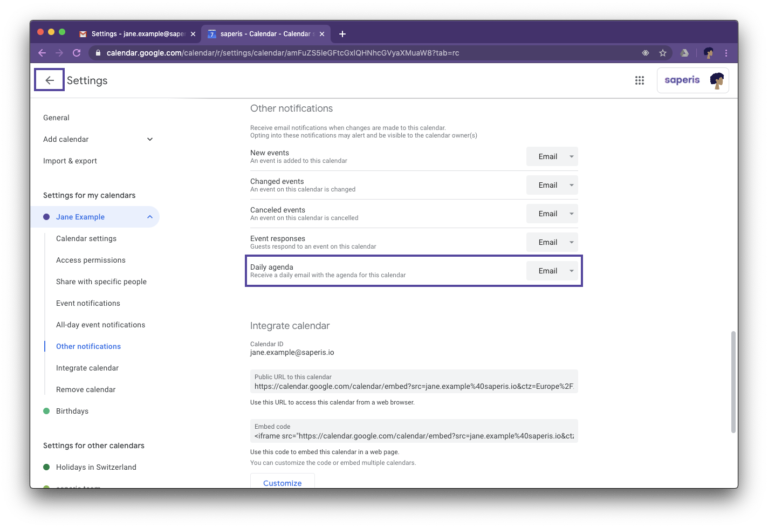The image size is (768, 528).
Task: Click the Embed code field
Action: pyautogui.click(x=414, y=431)
